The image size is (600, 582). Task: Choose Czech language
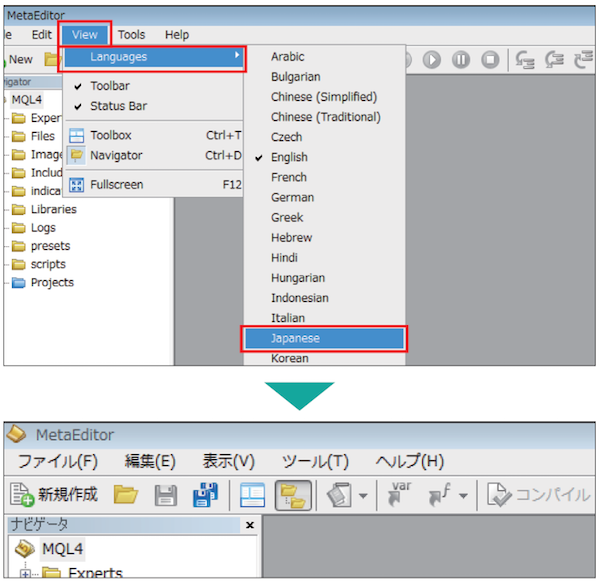coord(324,137)
